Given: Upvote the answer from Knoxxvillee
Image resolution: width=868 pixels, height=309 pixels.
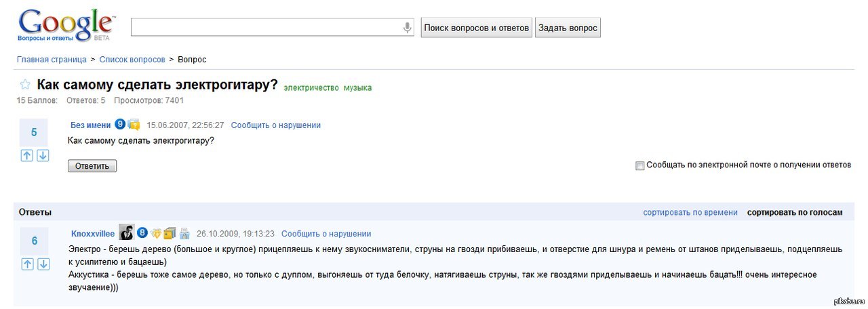Looking at the screenshot, I should [x=26, y=264].
